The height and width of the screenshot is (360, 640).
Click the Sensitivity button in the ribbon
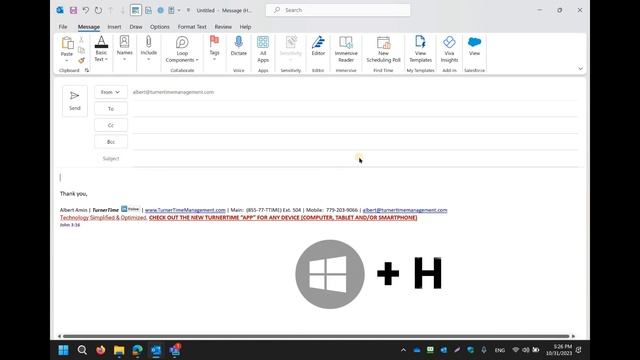(291, 49)
